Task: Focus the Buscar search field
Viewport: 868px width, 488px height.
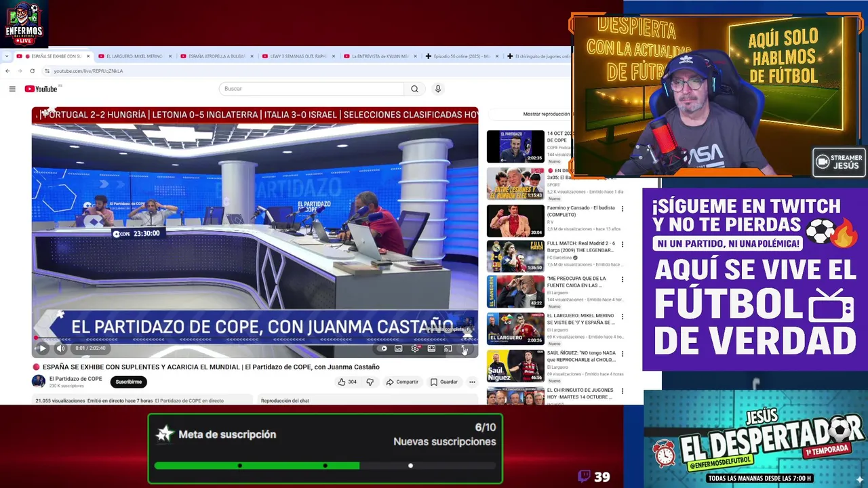Action: point(311,89)
